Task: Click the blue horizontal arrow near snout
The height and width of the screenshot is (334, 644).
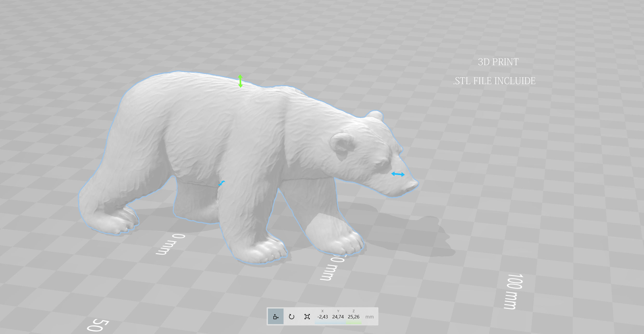Action: click(x=398, y=174)
